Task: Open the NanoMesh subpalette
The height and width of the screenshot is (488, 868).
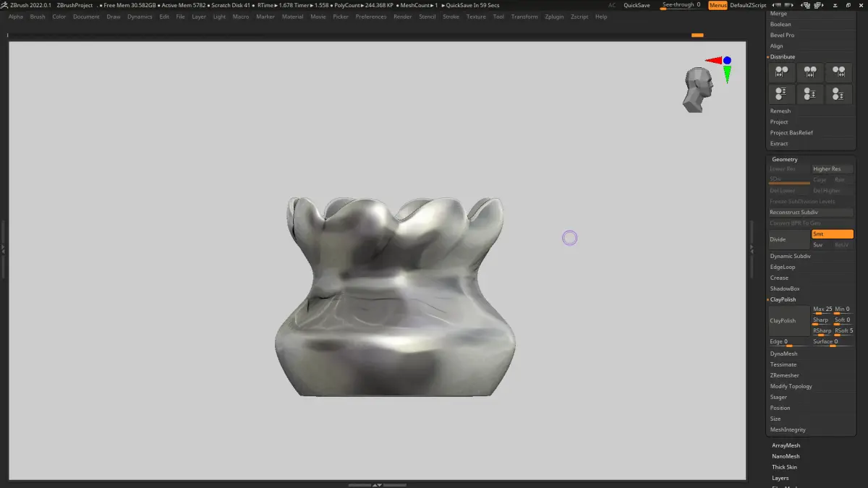Action: pos(786,456)
